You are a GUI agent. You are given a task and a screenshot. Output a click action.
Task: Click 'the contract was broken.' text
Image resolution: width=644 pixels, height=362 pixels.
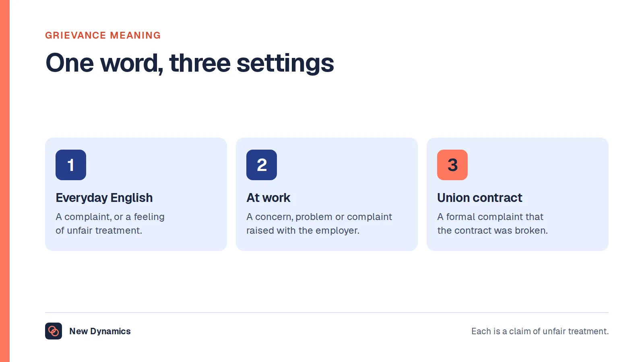[x=493, y=230]
